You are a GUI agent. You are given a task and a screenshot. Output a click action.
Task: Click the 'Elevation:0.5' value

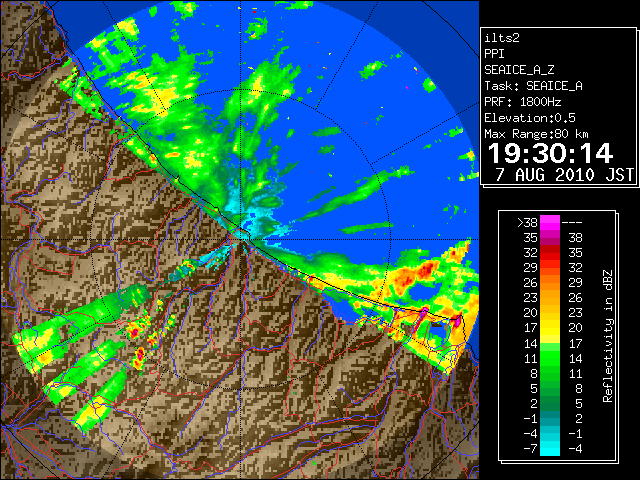(x=530, y=118)
